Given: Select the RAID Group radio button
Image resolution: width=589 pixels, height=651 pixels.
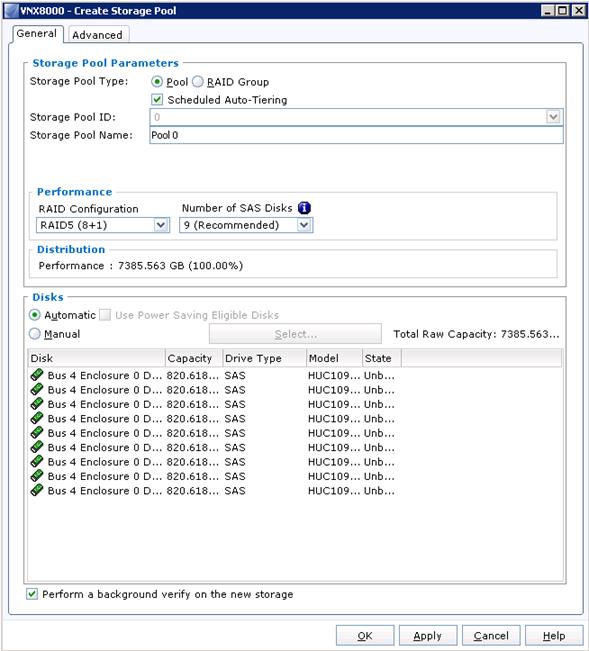Looking at the screenshot, I should (x=198, y=82).
